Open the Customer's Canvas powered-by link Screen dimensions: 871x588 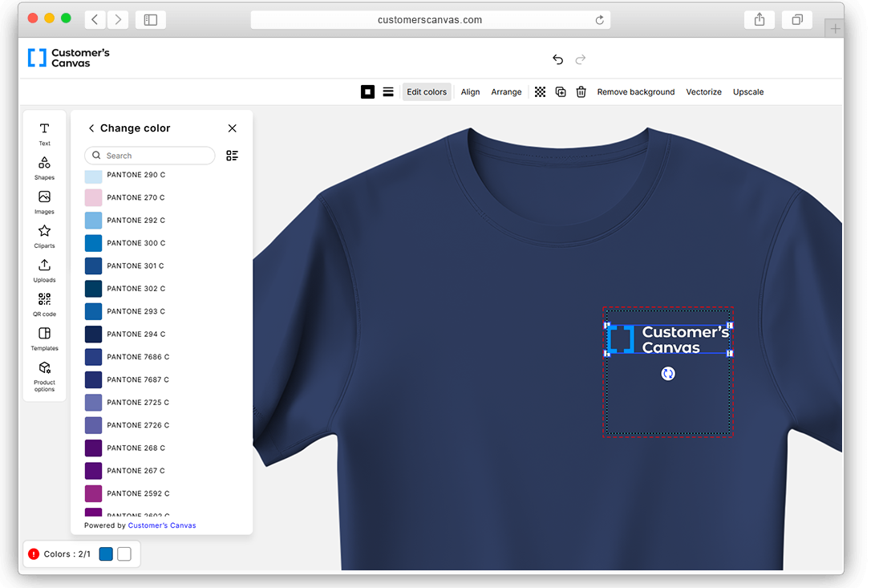point(162,525)
